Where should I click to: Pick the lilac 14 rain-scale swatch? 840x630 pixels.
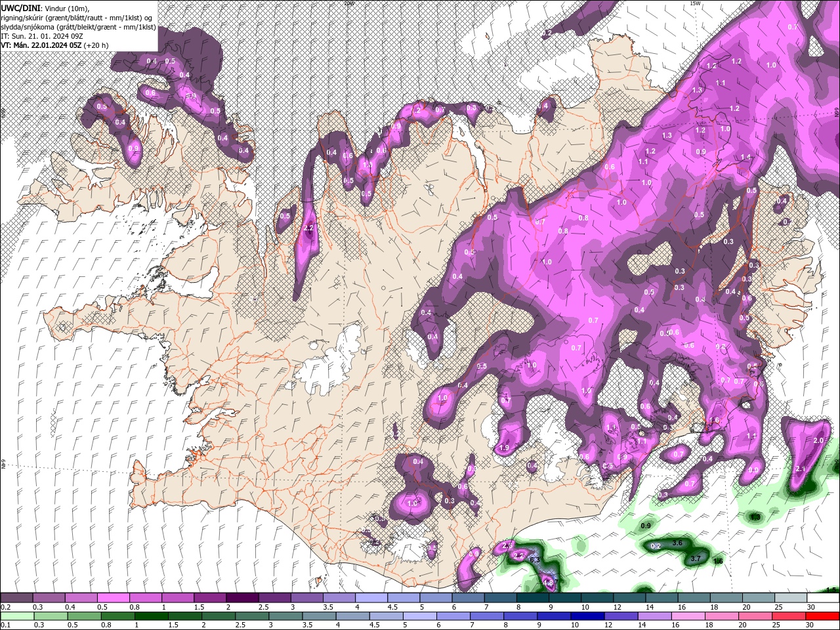click(655, 616)
